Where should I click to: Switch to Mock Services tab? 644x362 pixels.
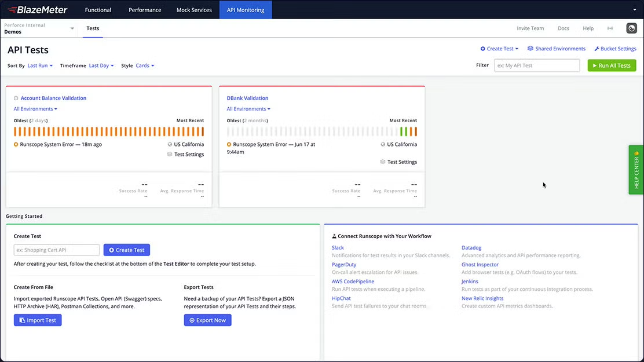pos(194,10)
